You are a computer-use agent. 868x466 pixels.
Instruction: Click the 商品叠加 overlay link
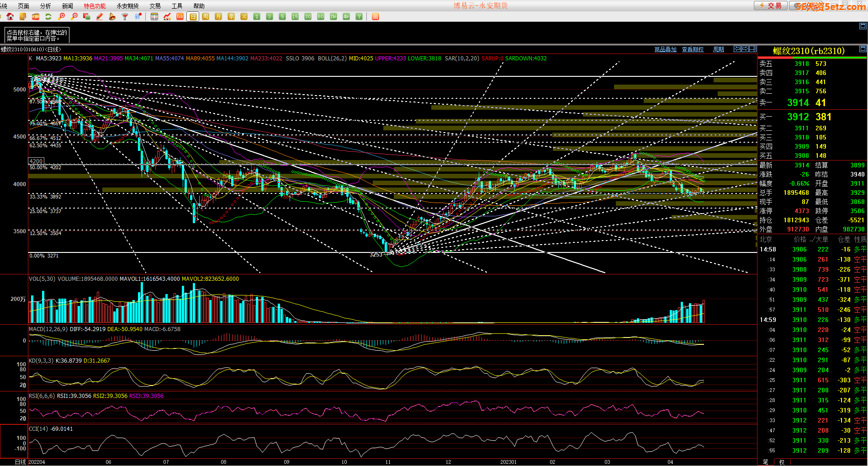pyautogui.click(x=665, y=49)
